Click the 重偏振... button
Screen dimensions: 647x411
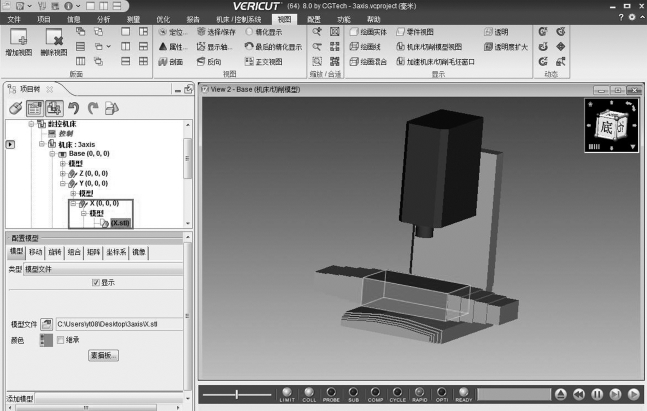click(104, 356)
